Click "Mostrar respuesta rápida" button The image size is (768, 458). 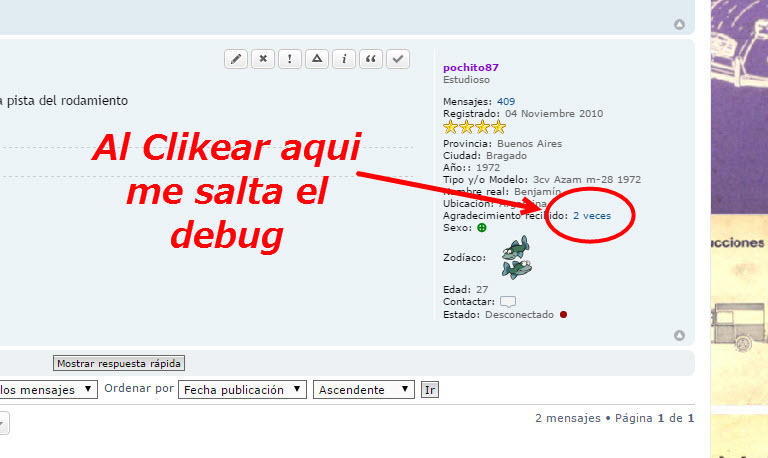119,363
